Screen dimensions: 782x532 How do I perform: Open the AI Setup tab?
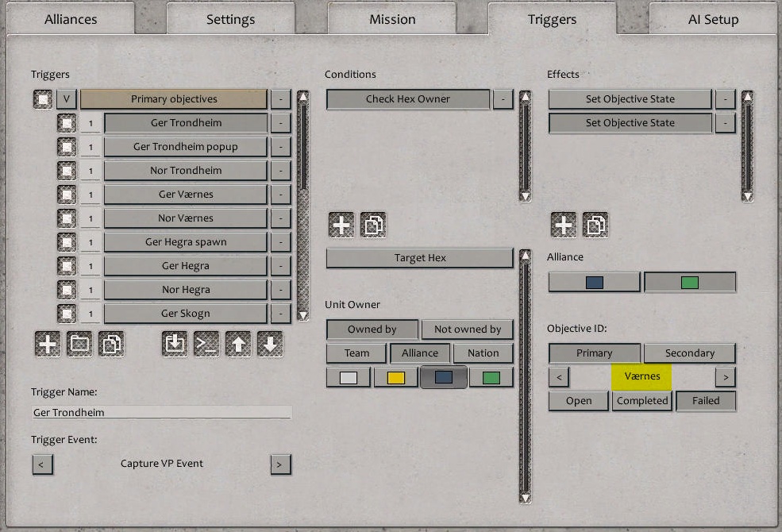(713, 19)
